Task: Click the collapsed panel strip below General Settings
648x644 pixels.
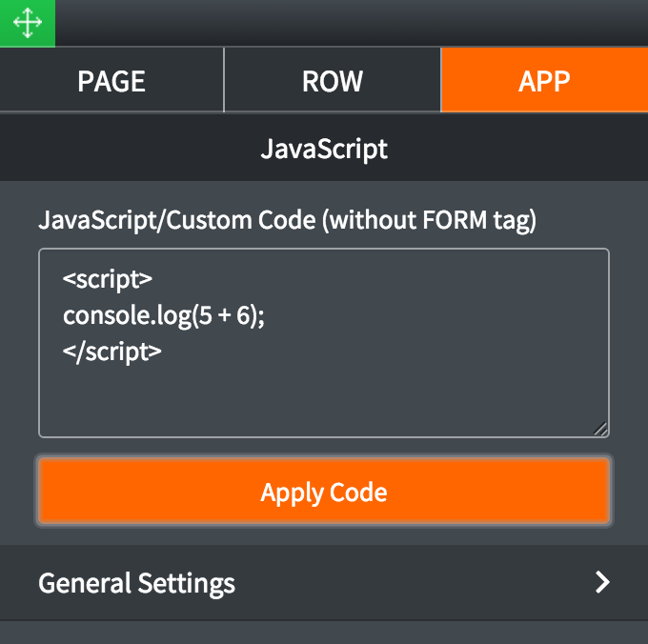Action: coord(324,634)
